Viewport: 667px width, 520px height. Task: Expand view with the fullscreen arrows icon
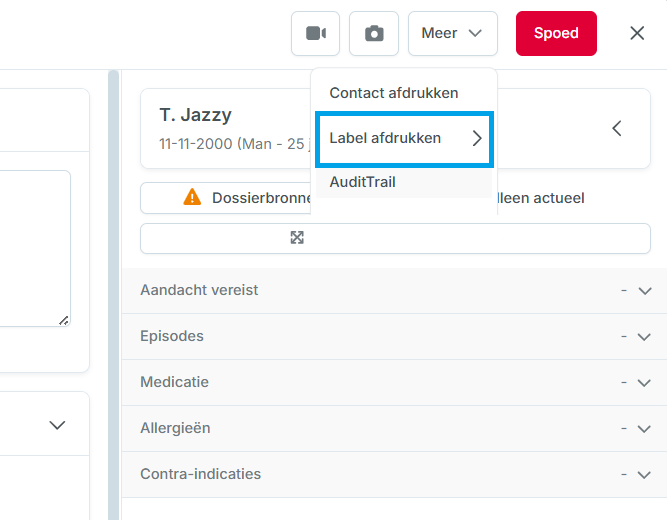(x=297, y=237)
